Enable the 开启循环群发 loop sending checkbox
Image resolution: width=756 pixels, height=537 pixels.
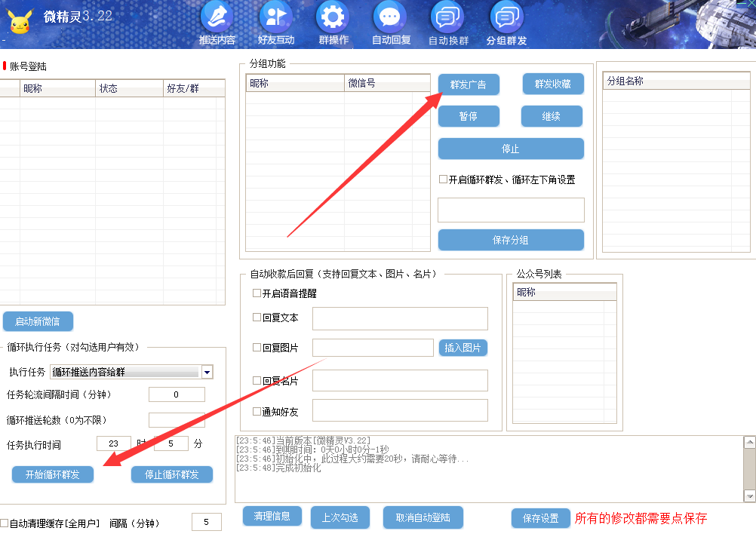click(441, 179)
